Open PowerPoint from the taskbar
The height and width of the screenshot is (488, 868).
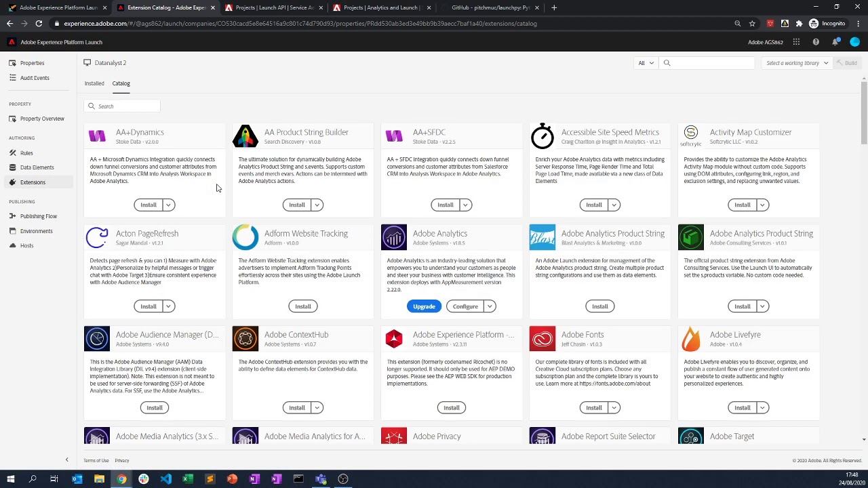[x=232, y=479]
